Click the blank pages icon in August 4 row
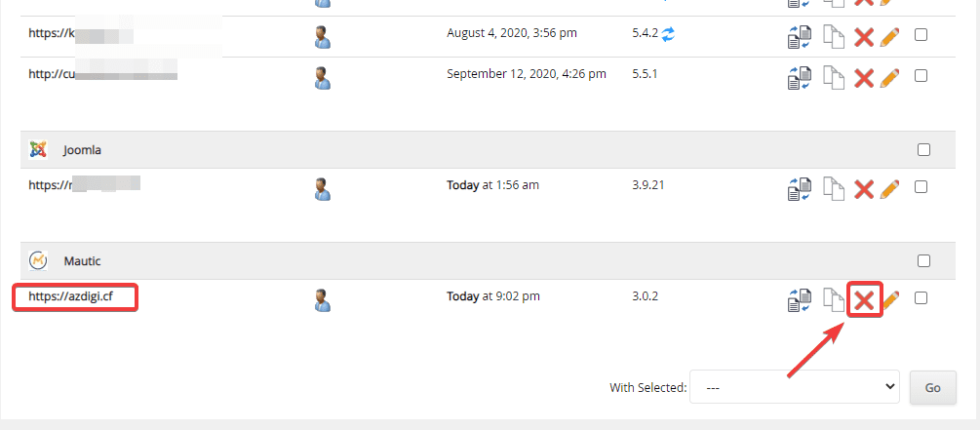This screenshot has width=980, height=430. coord(834,36)
